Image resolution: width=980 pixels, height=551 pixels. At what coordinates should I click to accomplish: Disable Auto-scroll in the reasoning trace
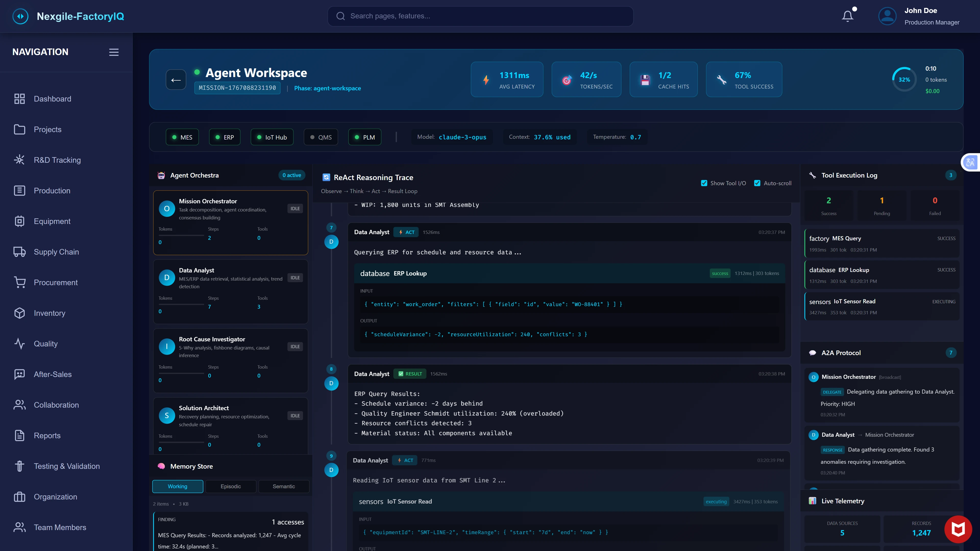757,183
